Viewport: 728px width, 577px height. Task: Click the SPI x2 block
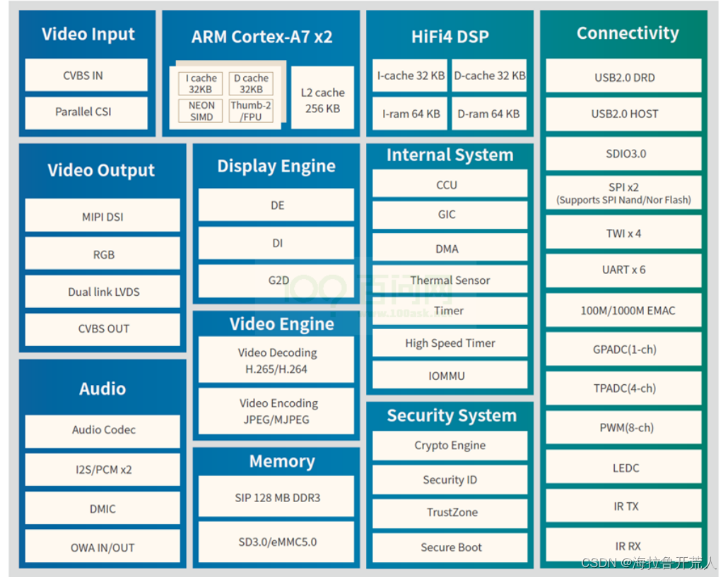click(624, 193)
